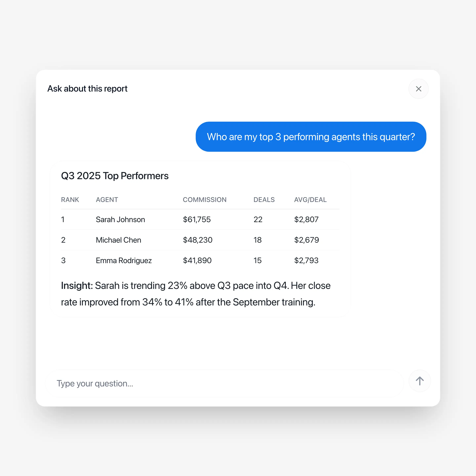Select the COMMISSION column header
The height and width of the screenshot is (476, 476).
(x=204, y=199)
